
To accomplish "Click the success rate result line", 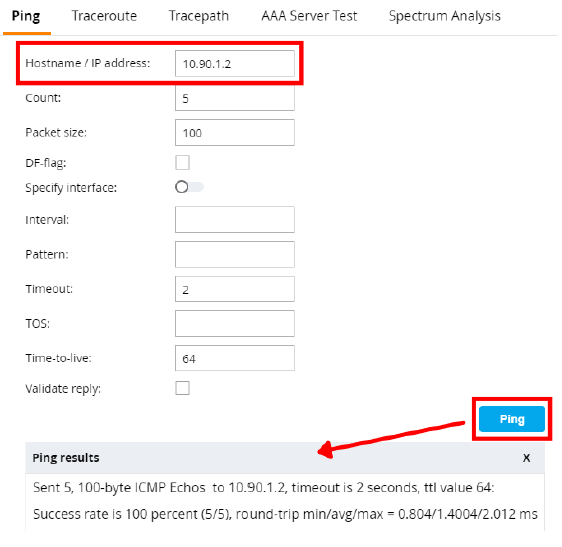I will pos(285,514).
